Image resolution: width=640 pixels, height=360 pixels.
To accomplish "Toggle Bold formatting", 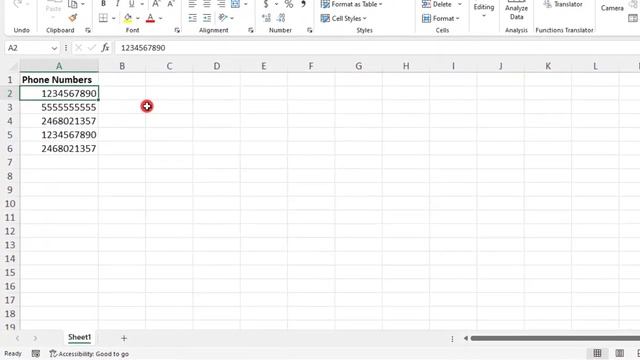I will [x=103, y=4].
